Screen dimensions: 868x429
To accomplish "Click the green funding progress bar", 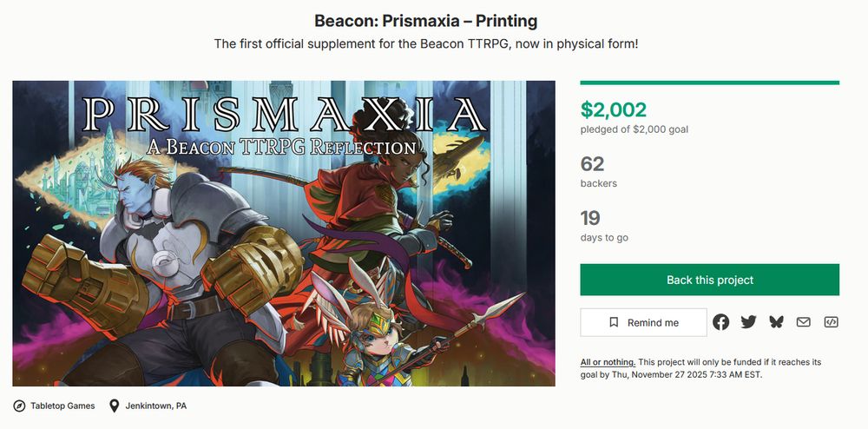I will pyautogui.click(x=709, y=82).
